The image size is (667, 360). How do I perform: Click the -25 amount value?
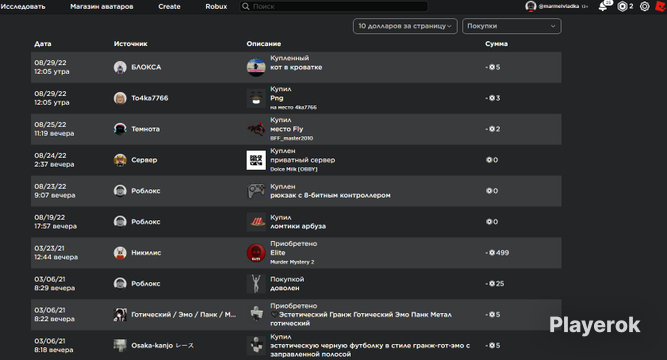[x=495, y=284]
